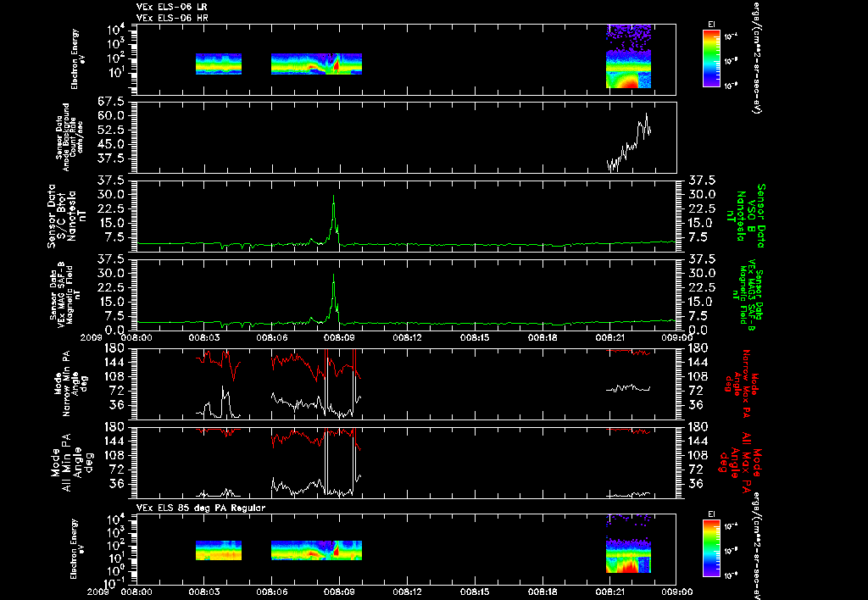868x600 pixels.
Task: Select the '60.0' tick on the count rate axis
Action: [112, 116]
